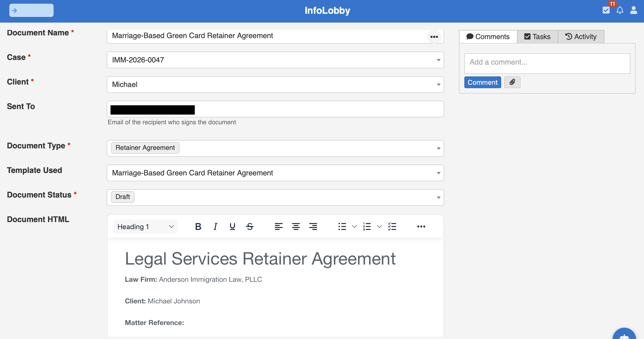Open numbered list style options arrow
Viewport: 644px width, 339px height.
[x=379, y=226]
